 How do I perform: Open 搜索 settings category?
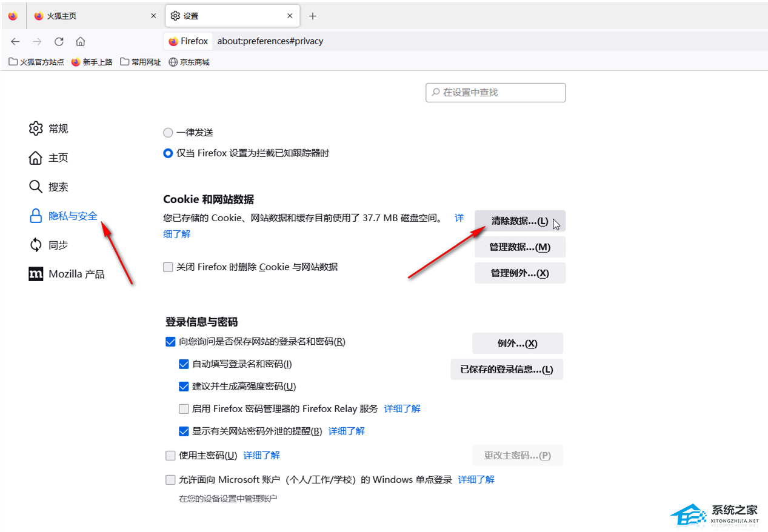[48, 187]
